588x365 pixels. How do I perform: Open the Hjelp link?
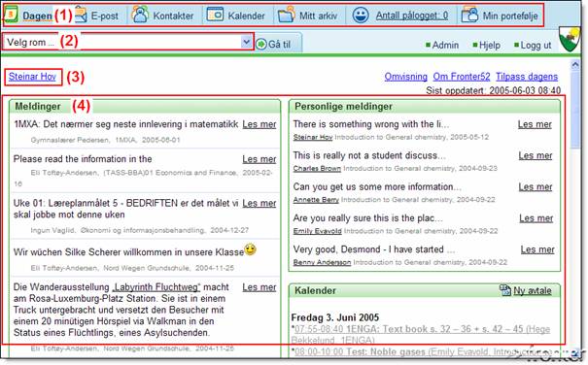490,46
